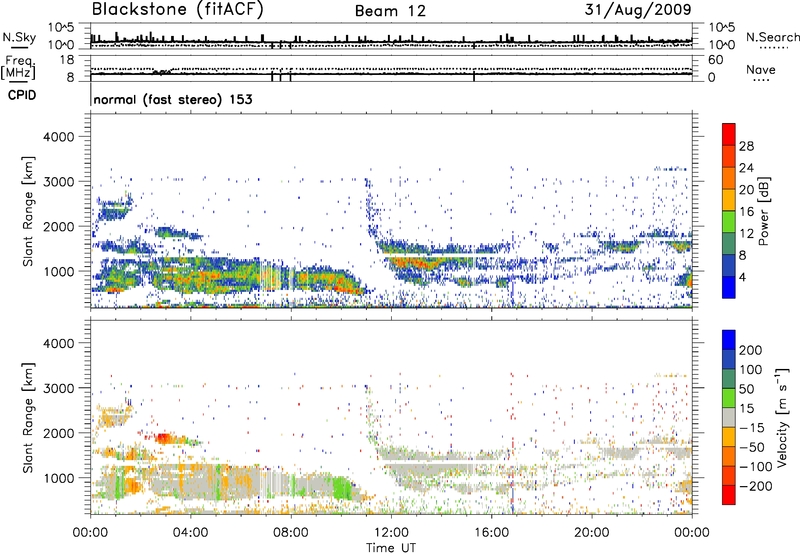Click the blue top of Velocity color bar
This screenshot has width=800, height=554.
(x=729, y=339)
